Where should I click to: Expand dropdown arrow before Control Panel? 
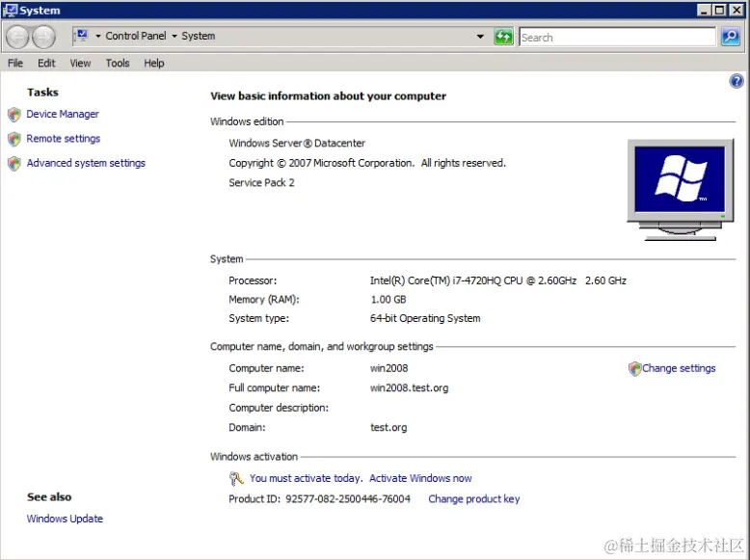(98, 37)
